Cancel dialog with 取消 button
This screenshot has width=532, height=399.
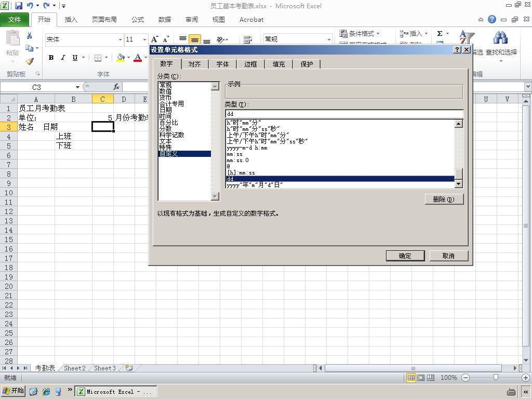point(448,256)
